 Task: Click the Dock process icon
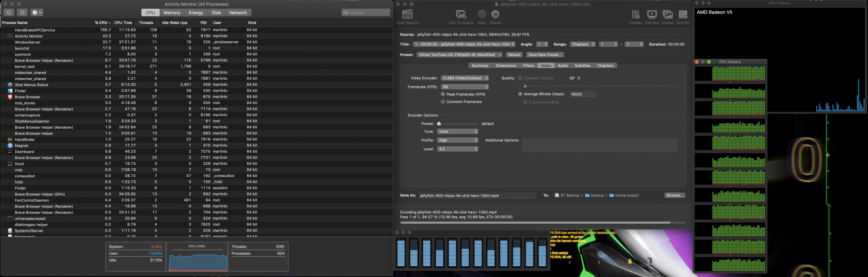pyautogui.click(x=10, y=164)
